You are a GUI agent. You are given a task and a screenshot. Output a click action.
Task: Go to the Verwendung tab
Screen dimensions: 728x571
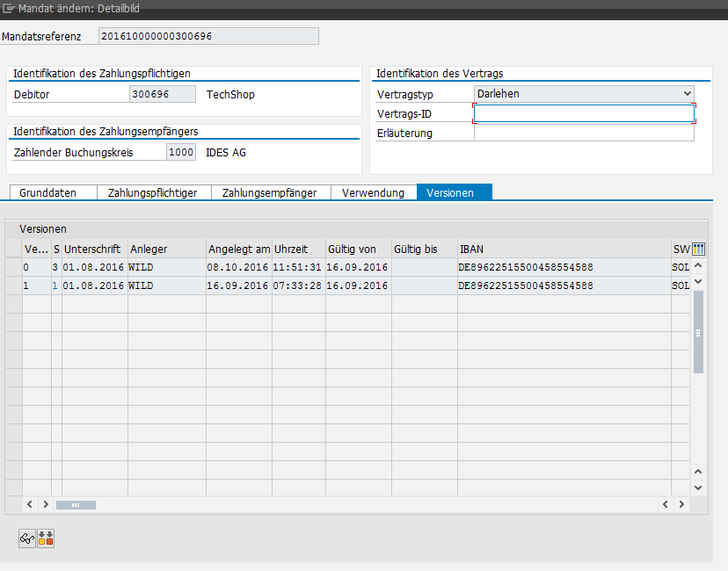point(373,192)
